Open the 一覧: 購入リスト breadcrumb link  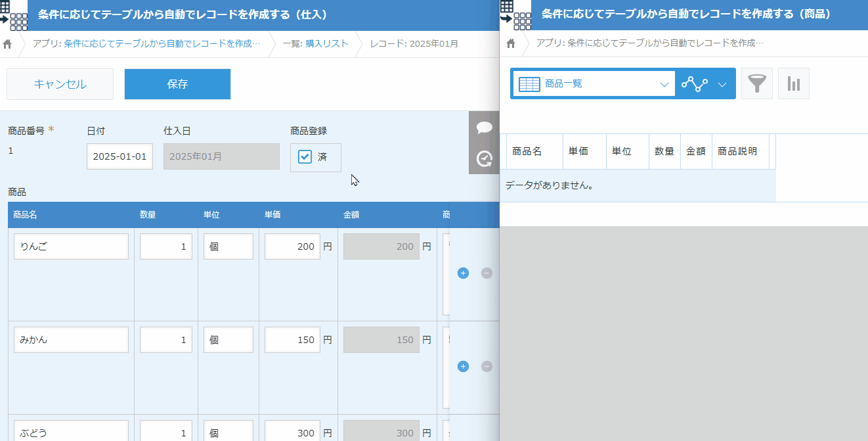tap(315, 44)
